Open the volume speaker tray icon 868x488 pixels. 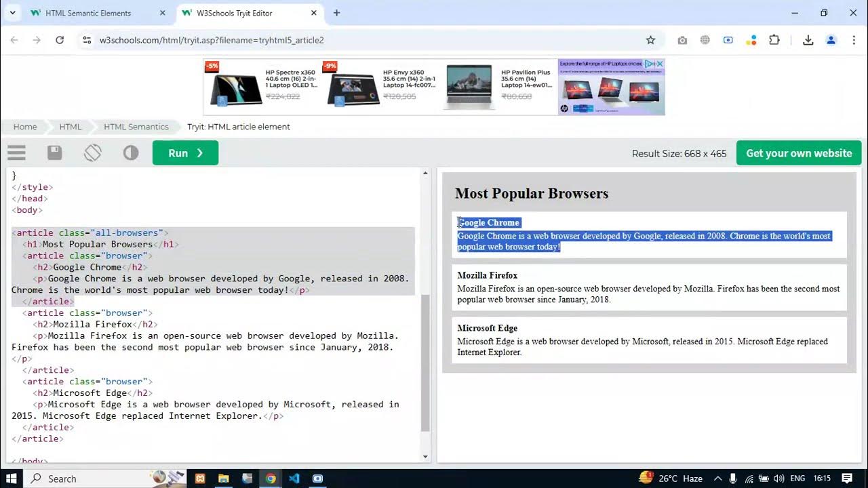pyautogui.click(x=778, y=479)
